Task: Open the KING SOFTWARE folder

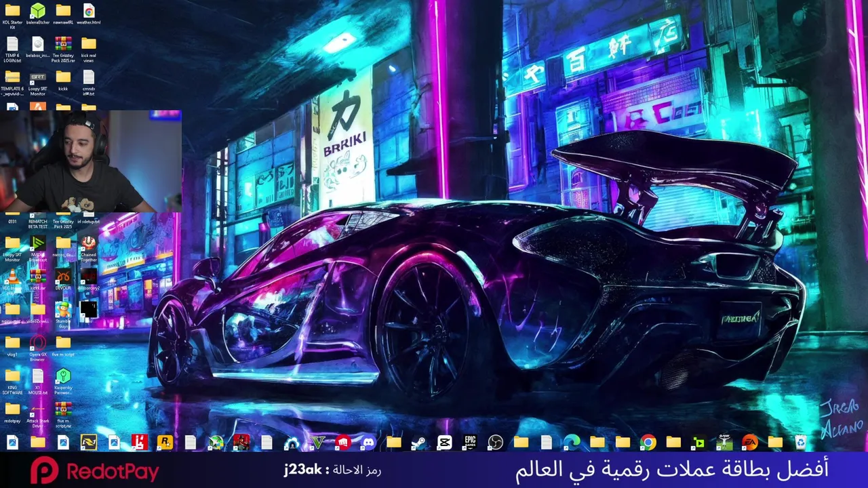Action: [x=12, y=382]
